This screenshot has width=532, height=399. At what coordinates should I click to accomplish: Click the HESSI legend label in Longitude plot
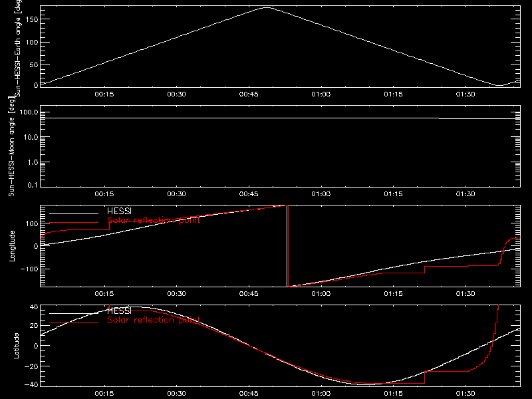(119, 211)
